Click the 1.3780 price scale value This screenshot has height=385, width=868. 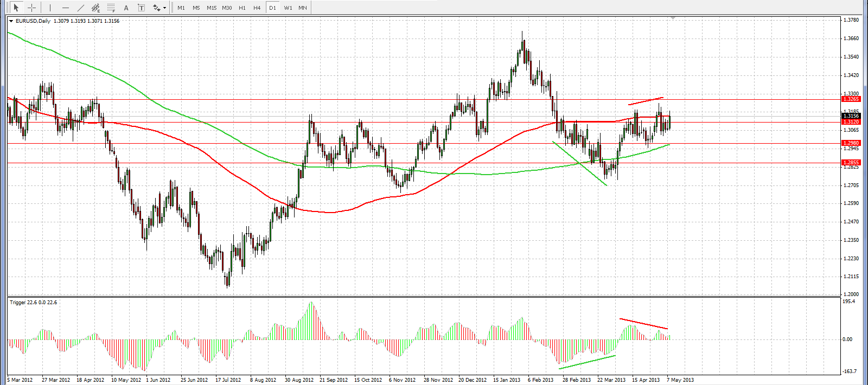pyautogui.click(x=852, y=20)
